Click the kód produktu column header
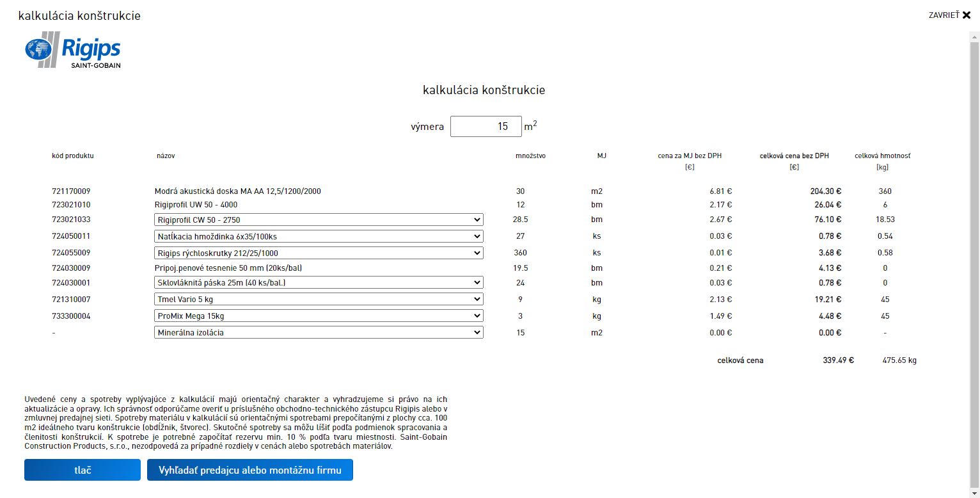 (x=73, y=156)
